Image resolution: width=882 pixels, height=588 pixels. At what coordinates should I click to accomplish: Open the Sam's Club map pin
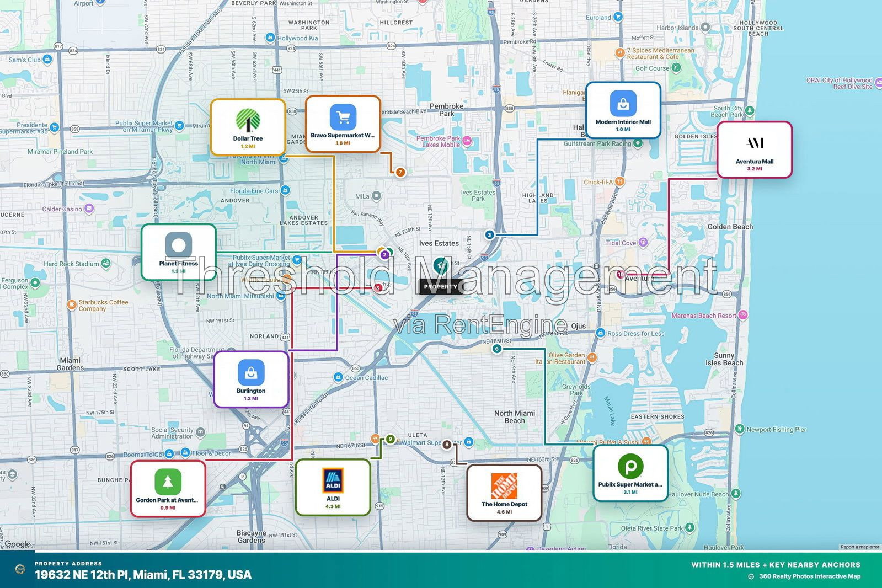coord(47,59)
